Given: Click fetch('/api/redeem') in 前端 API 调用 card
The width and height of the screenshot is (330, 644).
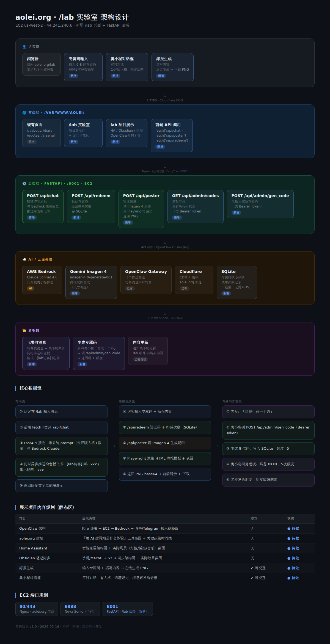Looking at the screenshot, I should [172, 140].
